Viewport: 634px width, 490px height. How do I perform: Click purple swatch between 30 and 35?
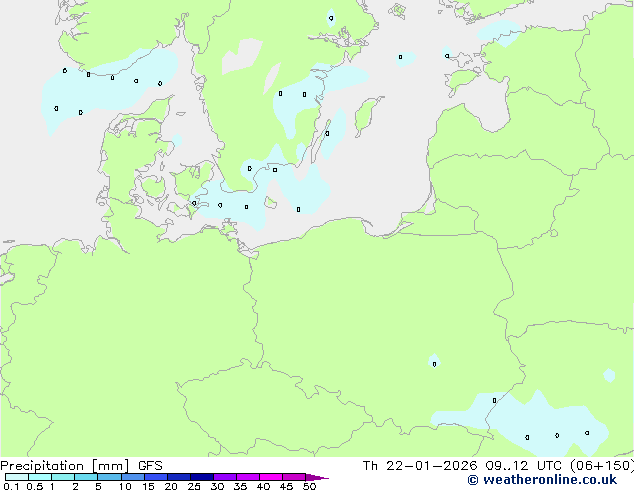click(x=225, y=477)
